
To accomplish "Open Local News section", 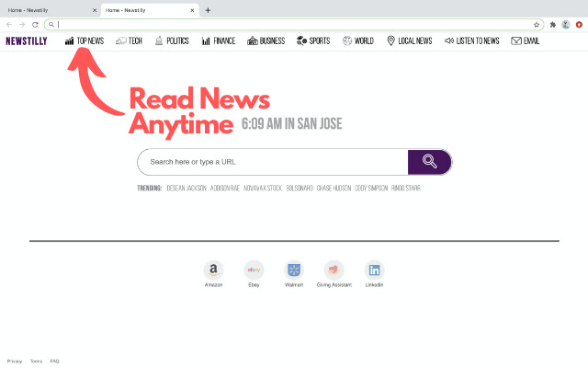I will (x=409, y=40).
